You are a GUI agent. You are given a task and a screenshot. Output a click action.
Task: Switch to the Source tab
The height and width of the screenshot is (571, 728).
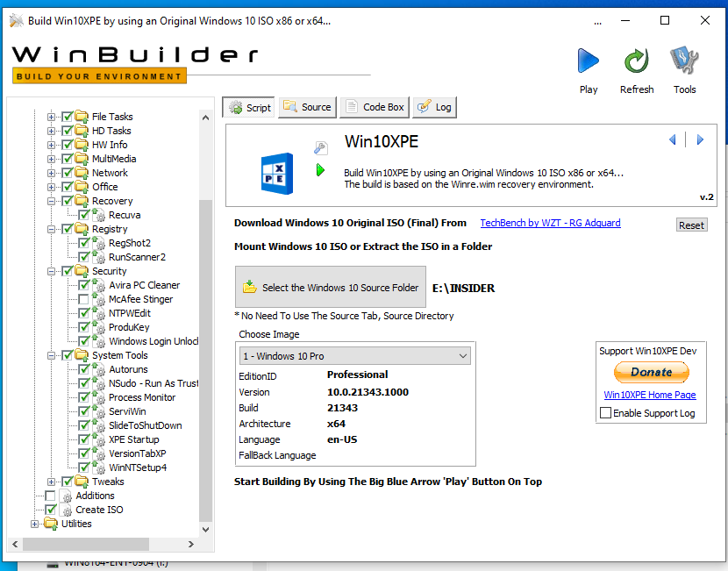[x=307, y=107]
